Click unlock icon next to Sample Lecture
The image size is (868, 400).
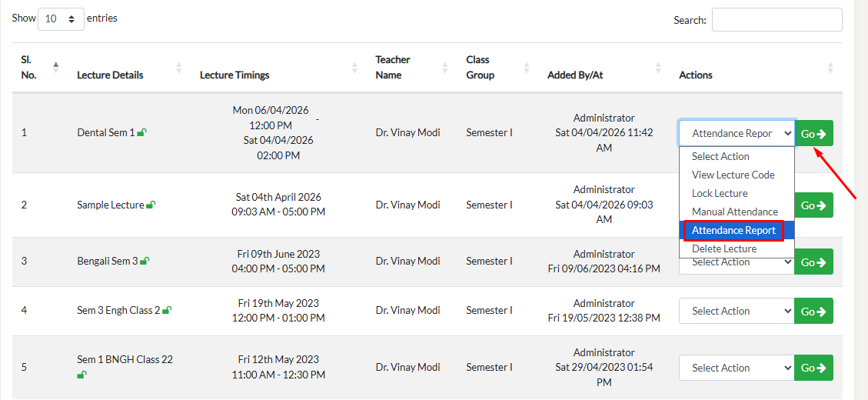(151, 205)
